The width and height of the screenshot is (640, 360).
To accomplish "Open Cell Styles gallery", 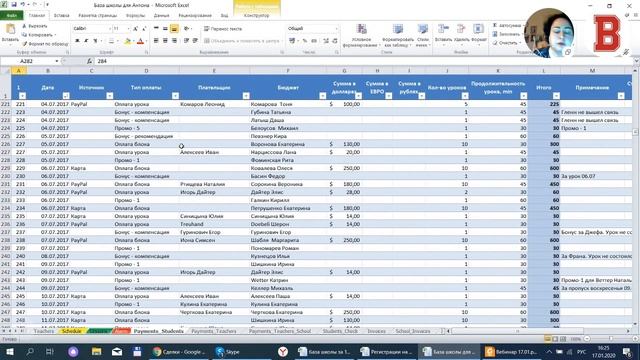I will click(423, 36).
